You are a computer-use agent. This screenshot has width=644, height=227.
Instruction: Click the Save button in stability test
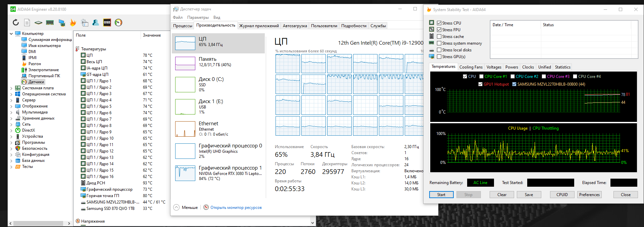tap(529, 195)
